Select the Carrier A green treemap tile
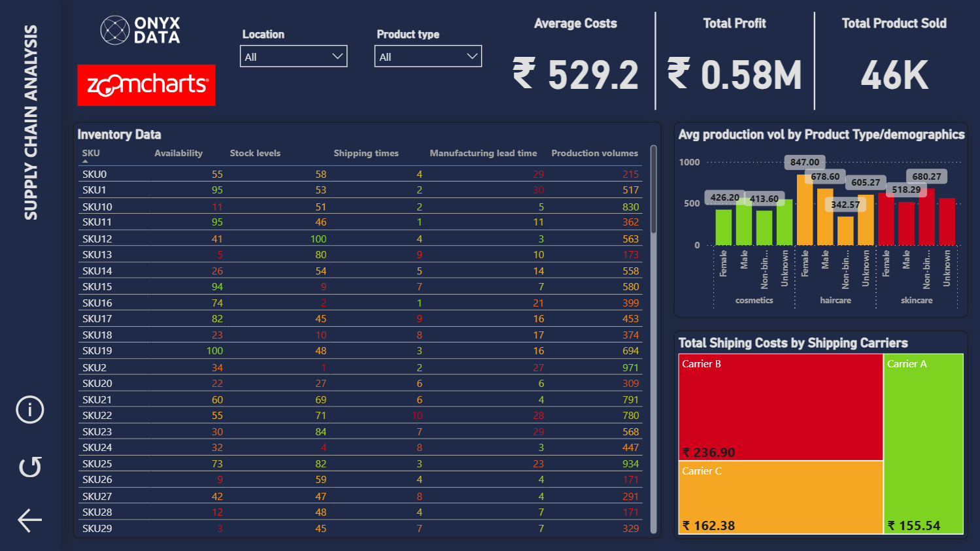Screen dimensions: 980x551 pyautogui.click(x=924, y=444)
